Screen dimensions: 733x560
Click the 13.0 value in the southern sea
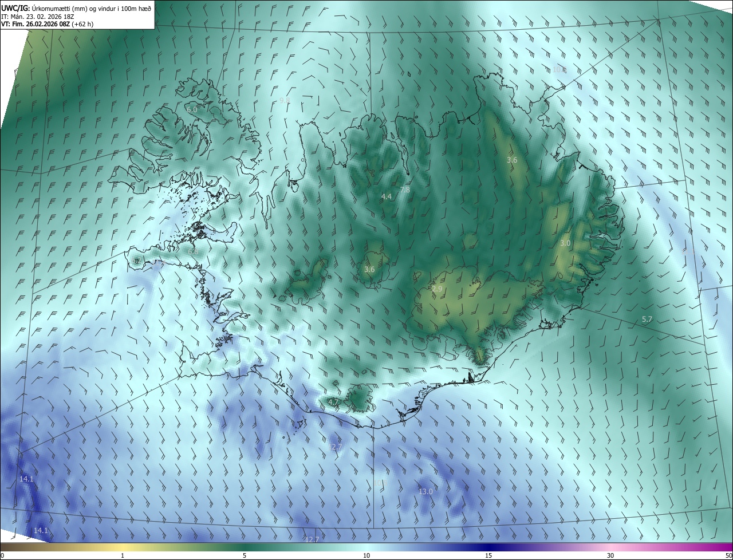point(425,492)
